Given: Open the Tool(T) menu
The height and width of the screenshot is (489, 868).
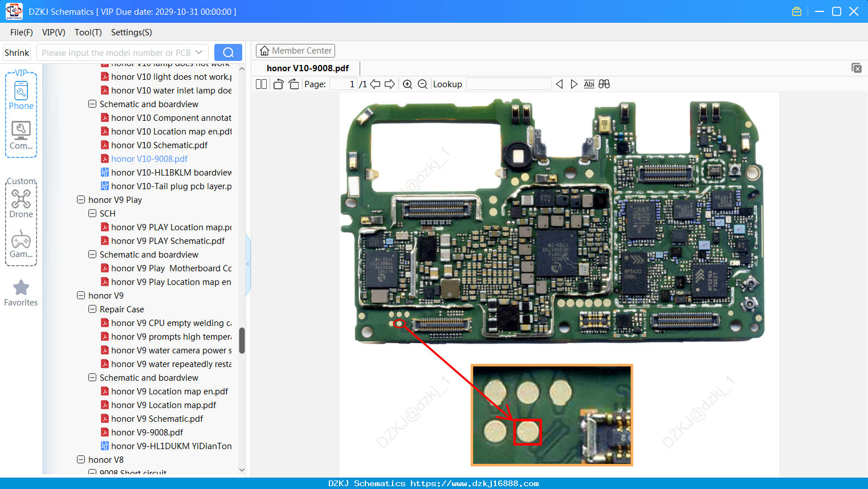Looking at the screenshot, I should (88, 32).
